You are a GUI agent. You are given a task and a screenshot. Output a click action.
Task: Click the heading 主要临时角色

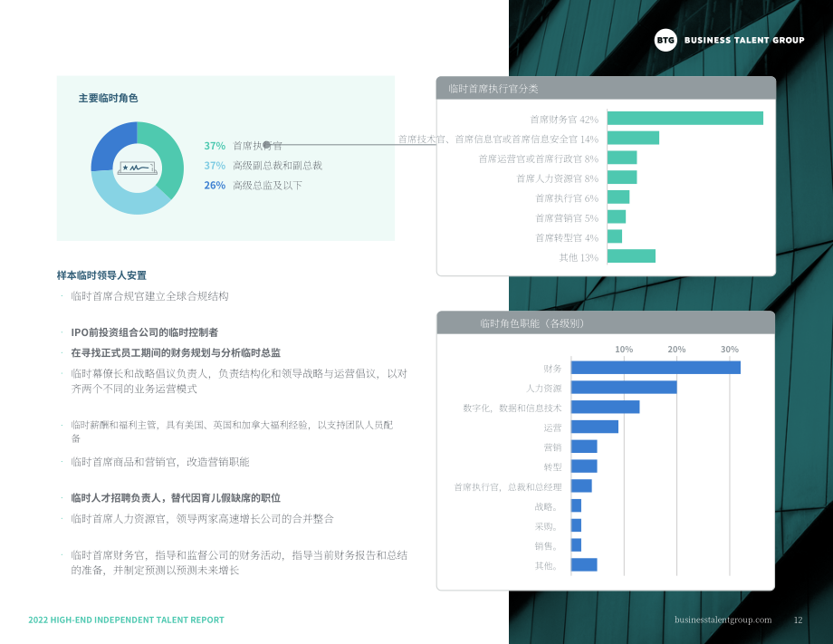(x=109, y=98)
